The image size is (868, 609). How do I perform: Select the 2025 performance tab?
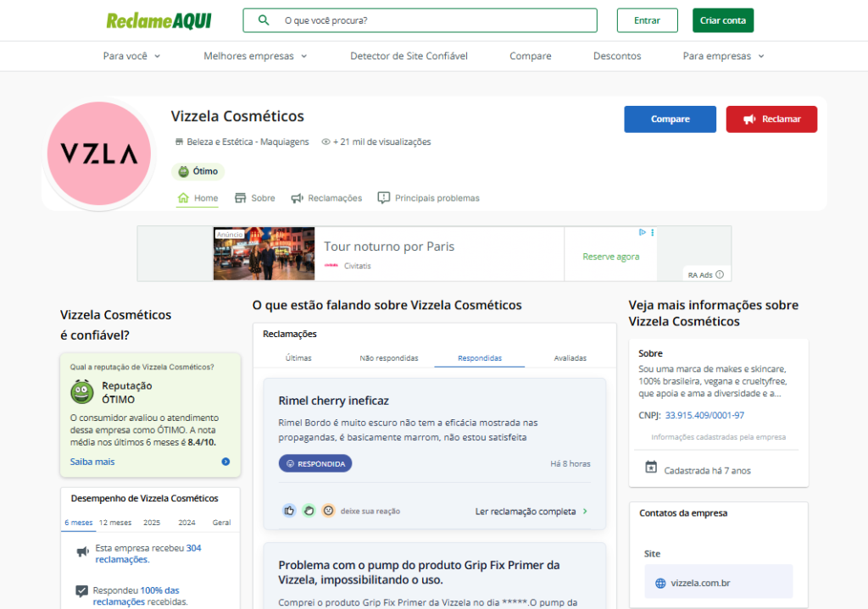coord(152,522)
